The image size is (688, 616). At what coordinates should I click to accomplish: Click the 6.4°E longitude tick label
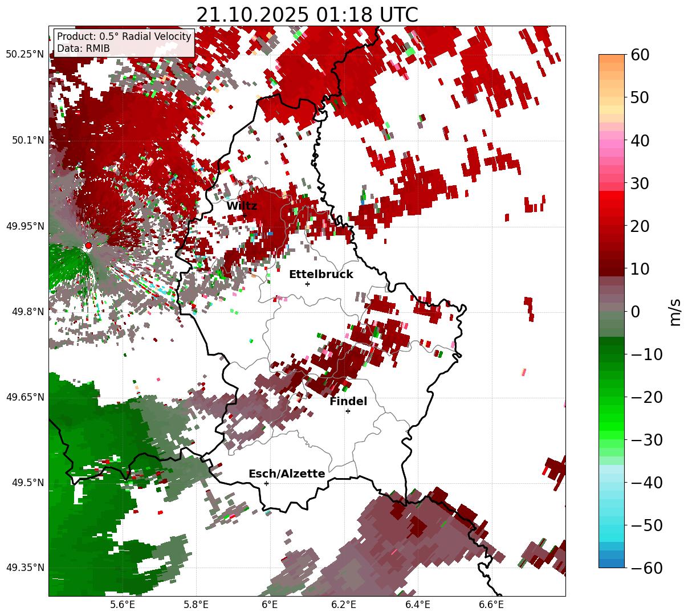click(417, 605)
